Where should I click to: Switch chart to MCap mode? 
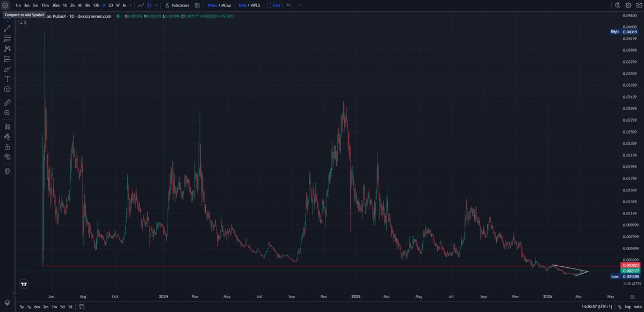tap(226, 5)
